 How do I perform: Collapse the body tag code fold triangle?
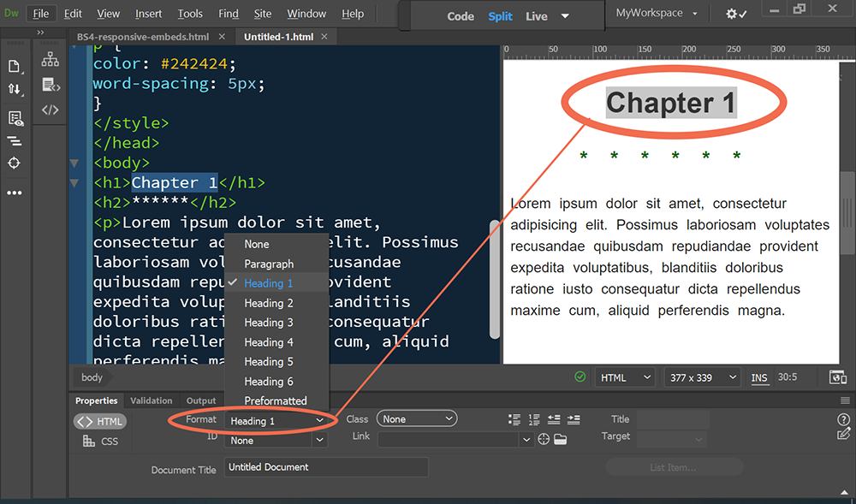click(x=74, y=163)
